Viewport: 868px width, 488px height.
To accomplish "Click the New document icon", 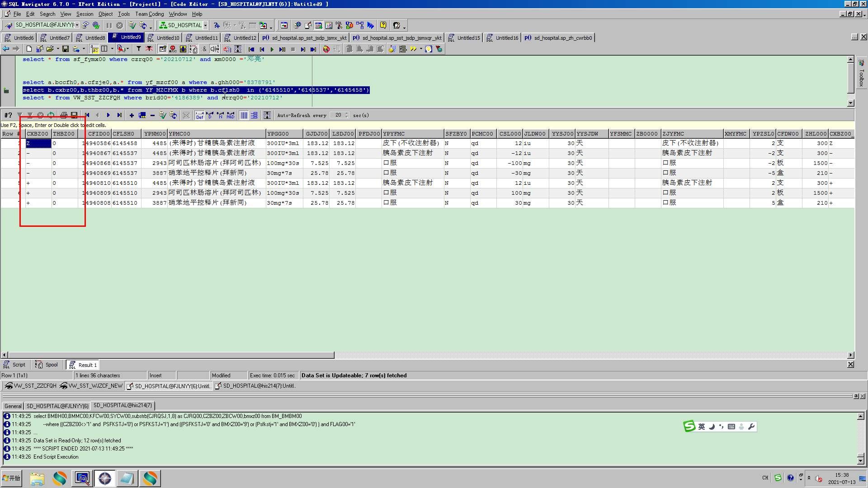I will (29, 49).
